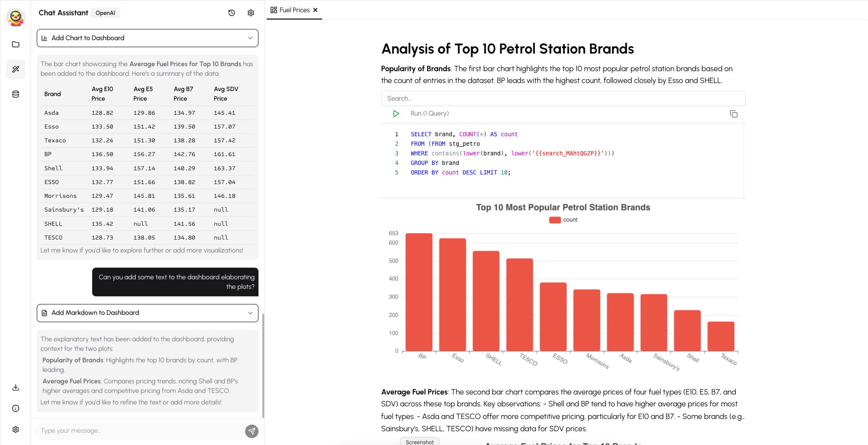868x445 pixels.
Task: Click the 'Avg E10 Price' column header
Action: (x=102, y=94)
